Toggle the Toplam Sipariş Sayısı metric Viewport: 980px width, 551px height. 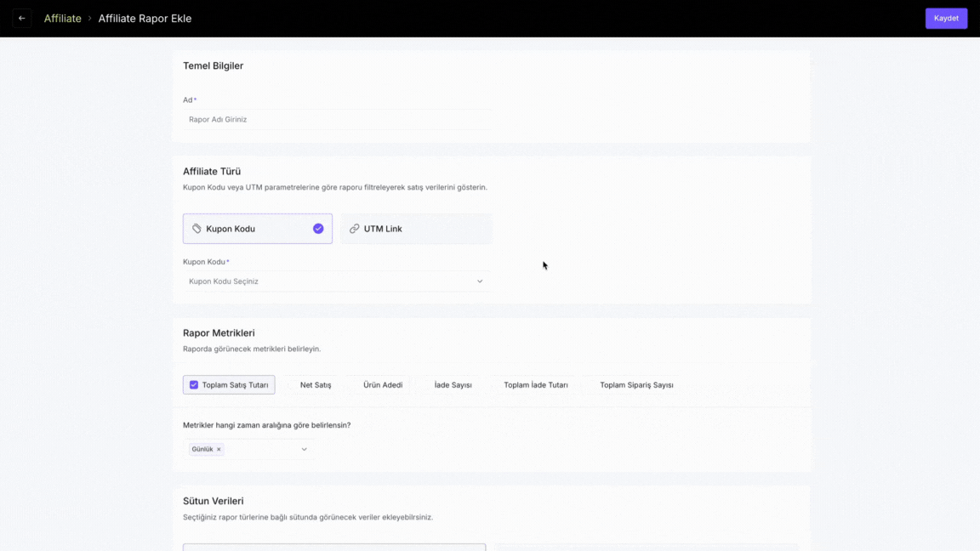click(x=635, y=385)
